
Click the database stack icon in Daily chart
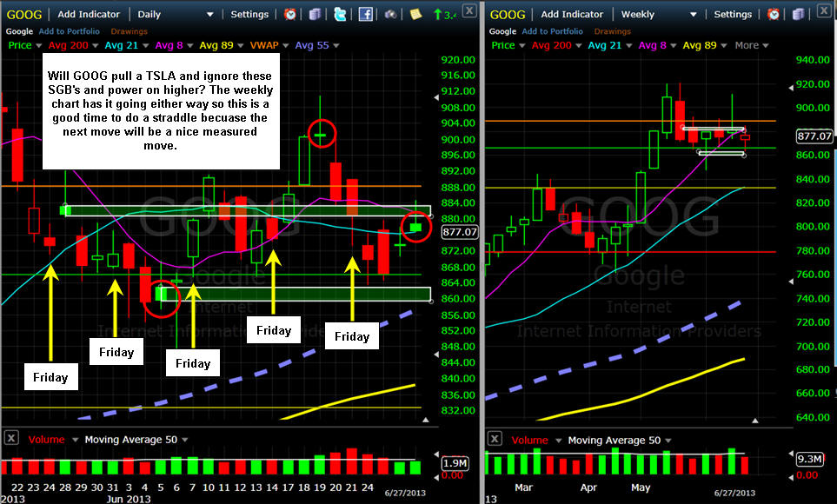(315, 15)
